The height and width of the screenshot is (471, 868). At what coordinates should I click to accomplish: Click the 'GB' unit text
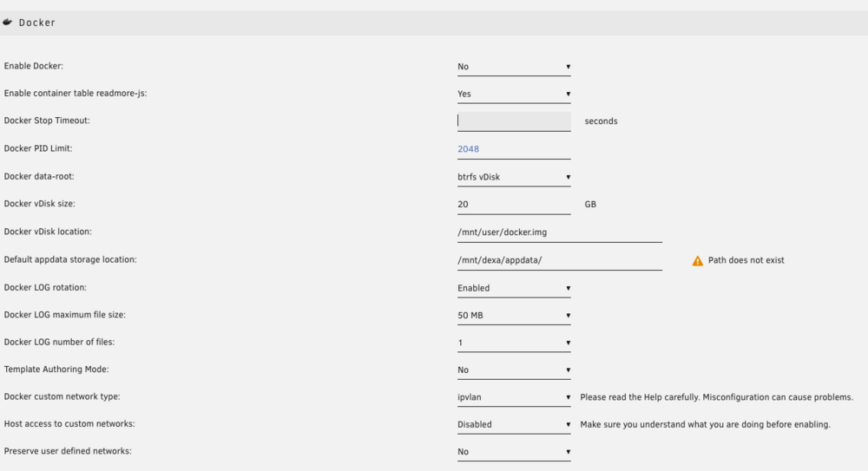point(590,204)
